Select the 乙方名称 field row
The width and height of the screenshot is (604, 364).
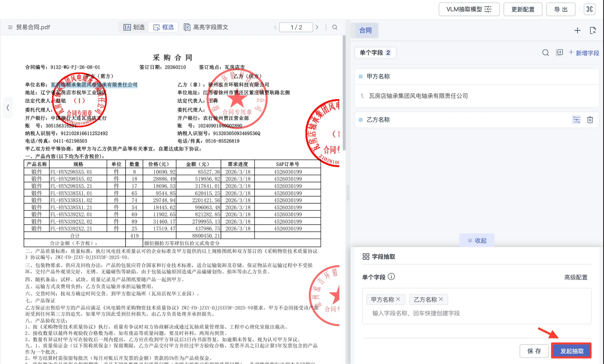coord(477,120)
